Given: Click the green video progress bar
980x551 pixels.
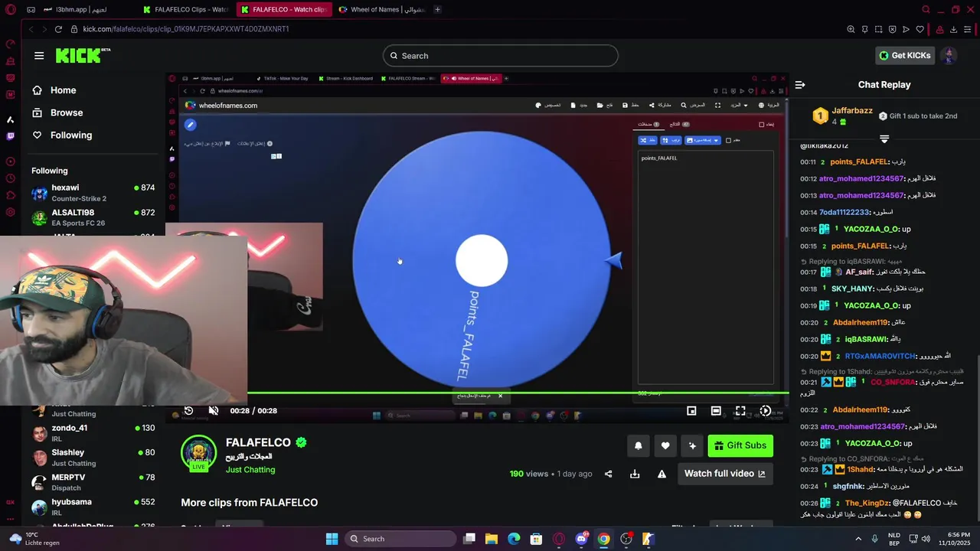Looking at the screenshot, I should pyautogui.click(x=518, y=393).
